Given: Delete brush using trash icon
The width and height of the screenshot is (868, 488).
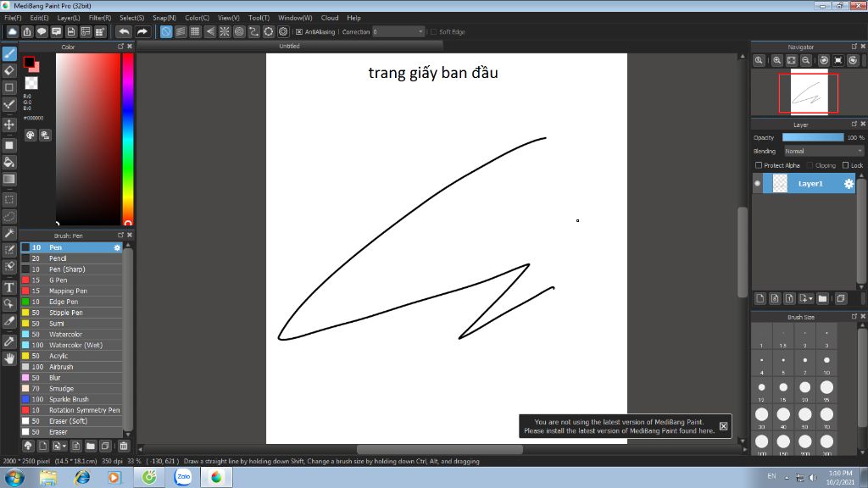Looking at the screenshot, I should pos(124,446).
